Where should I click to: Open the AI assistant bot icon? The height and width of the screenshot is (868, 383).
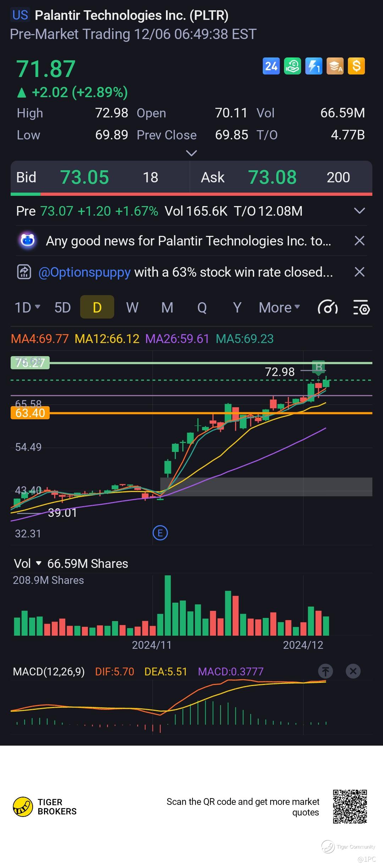pos(27,241)
